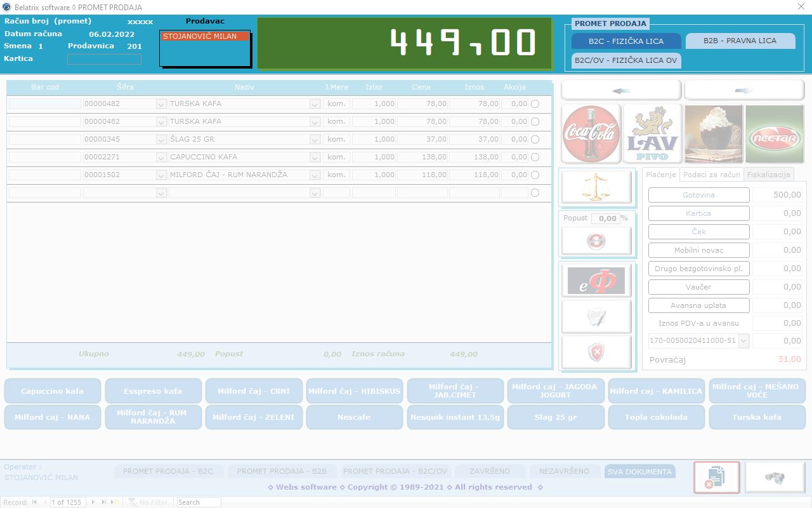Open Šifra dropdown for code 00002271
The image size is (812, 508).
pos(161,157)
